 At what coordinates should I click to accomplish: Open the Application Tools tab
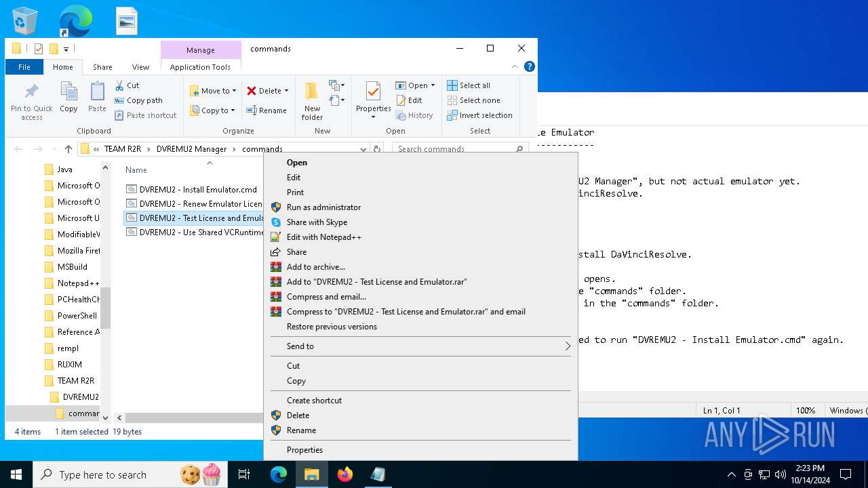[200, 67]
